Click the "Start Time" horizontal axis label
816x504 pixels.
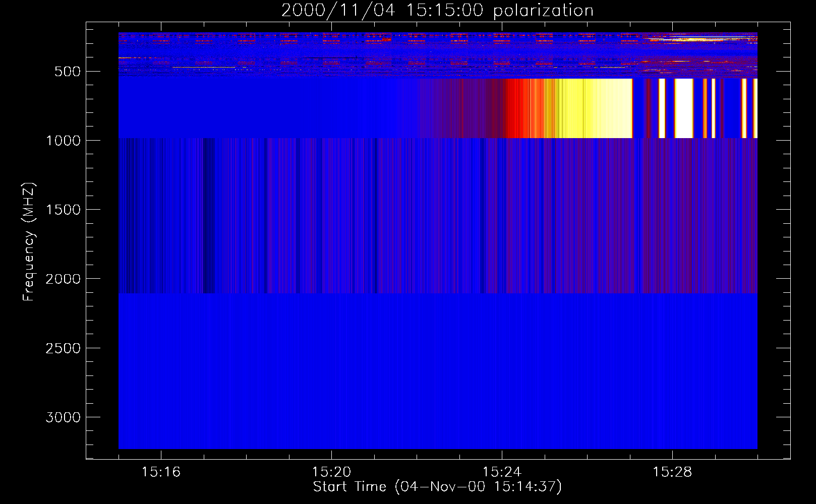437,487
